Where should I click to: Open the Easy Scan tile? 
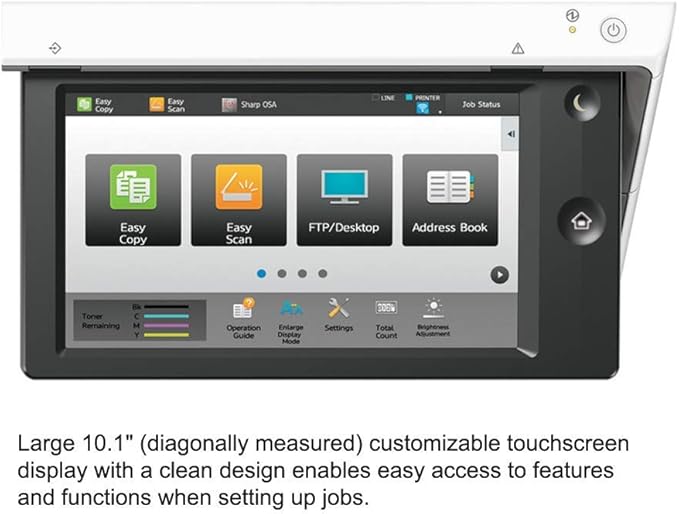click(239, 200)
